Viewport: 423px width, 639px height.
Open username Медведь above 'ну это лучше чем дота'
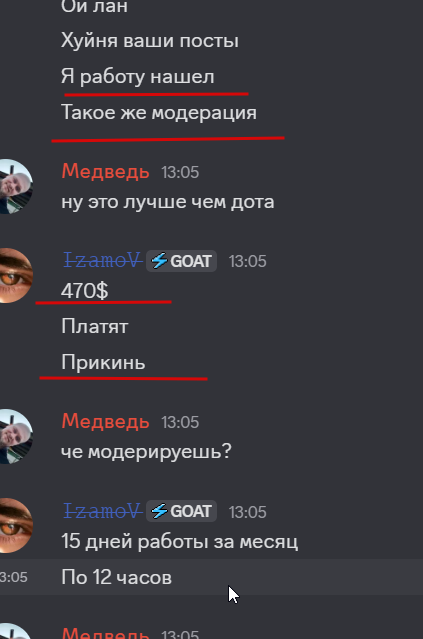106,172
